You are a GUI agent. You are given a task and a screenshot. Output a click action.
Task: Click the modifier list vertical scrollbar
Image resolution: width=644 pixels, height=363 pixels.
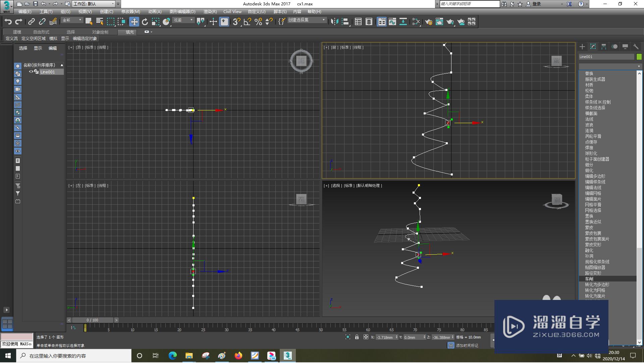[x=639, y=208]
